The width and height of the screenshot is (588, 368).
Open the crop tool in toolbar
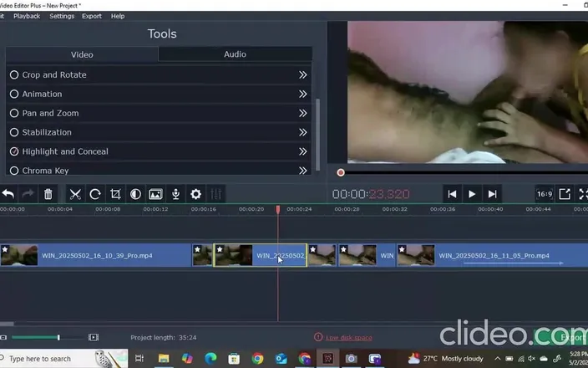(x=115, y=194)
